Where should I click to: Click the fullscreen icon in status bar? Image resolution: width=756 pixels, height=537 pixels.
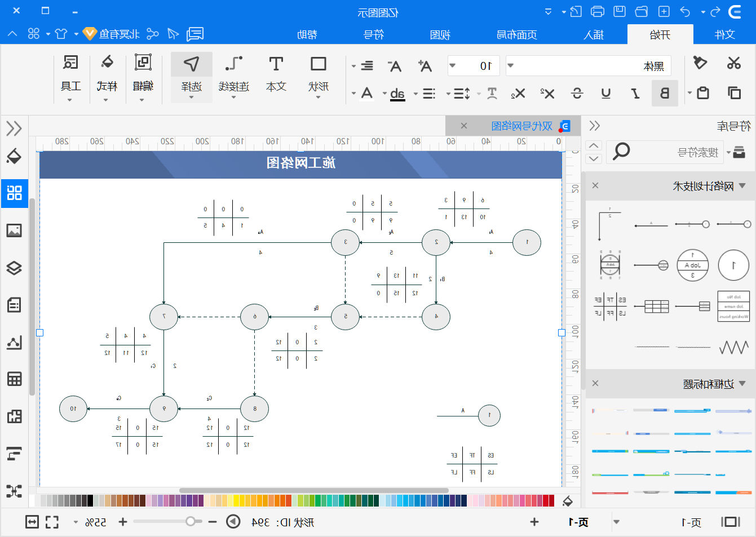(x=52, y=522)
